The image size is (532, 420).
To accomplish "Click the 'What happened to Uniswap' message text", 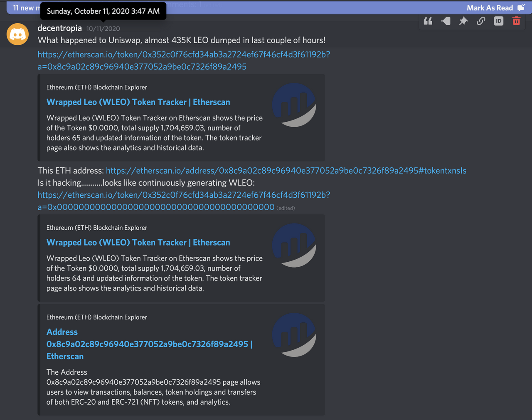I will (182, 40).
